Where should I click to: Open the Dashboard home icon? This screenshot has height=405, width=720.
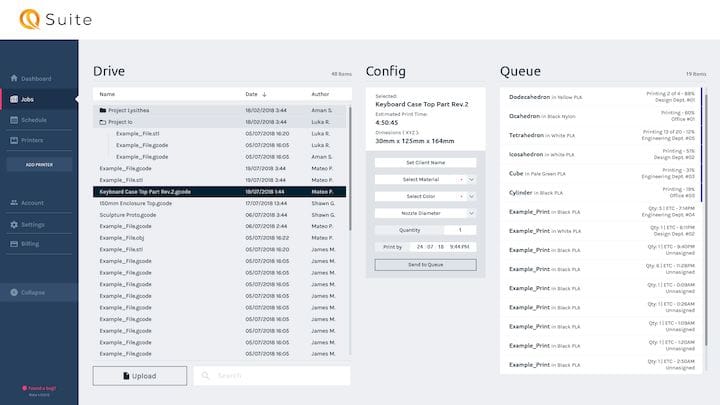pos(13,78)
